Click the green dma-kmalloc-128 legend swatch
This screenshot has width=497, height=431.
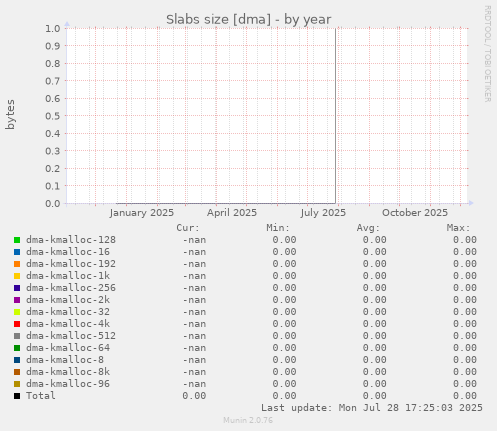[17, 240]
